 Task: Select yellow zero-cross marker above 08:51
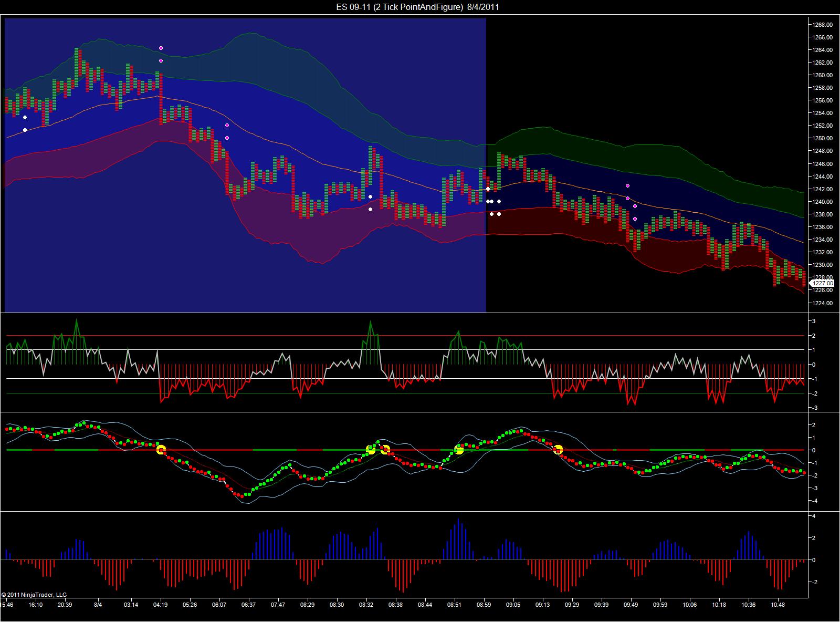[x=459, y=450]
